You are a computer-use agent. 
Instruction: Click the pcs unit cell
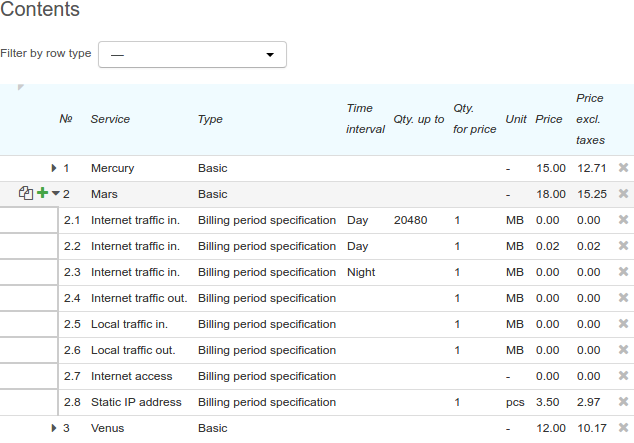(x=515, y=403)
